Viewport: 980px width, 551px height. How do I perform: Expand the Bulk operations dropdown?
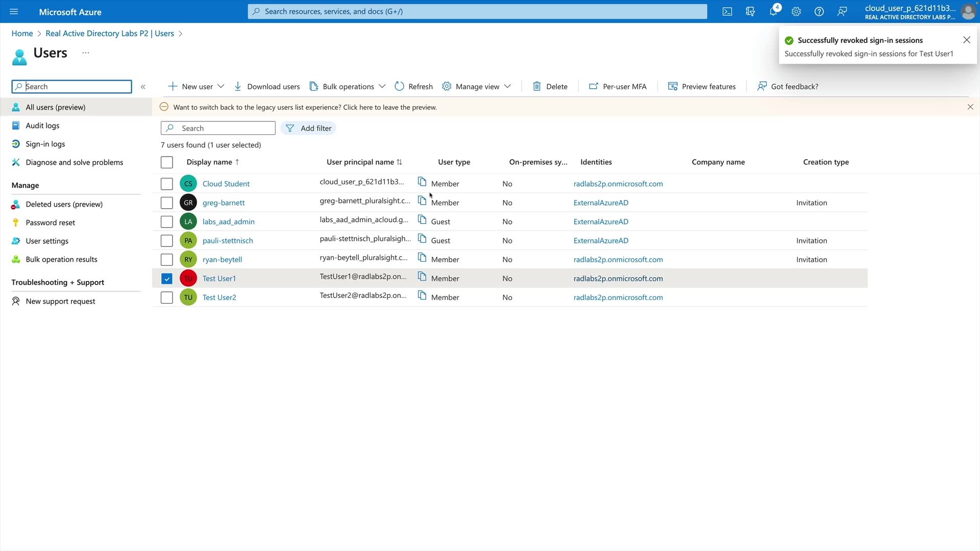tap(382, 87)
